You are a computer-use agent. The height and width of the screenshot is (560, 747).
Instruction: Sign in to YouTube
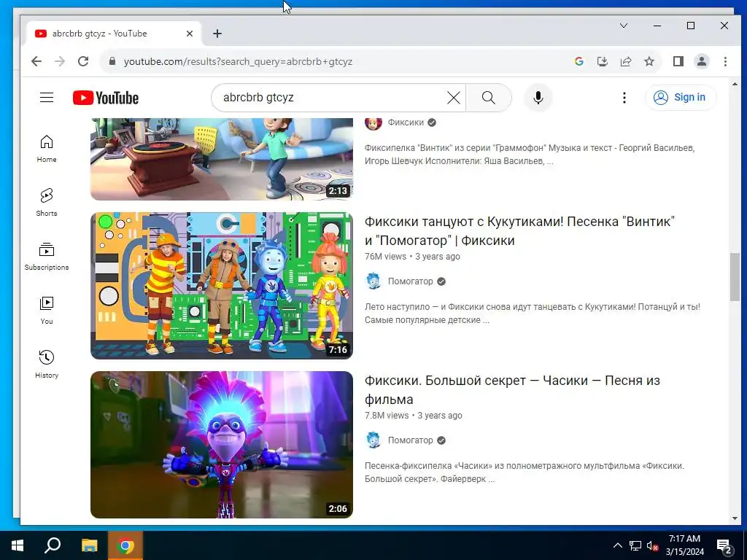681,98
